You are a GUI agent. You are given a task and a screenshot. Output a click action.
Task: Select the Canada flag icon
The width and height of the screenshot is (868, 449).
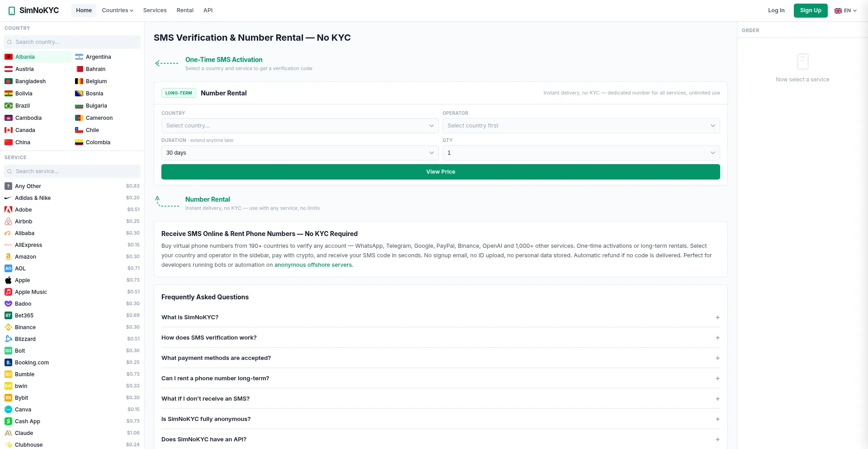click(x=9, y=130)
